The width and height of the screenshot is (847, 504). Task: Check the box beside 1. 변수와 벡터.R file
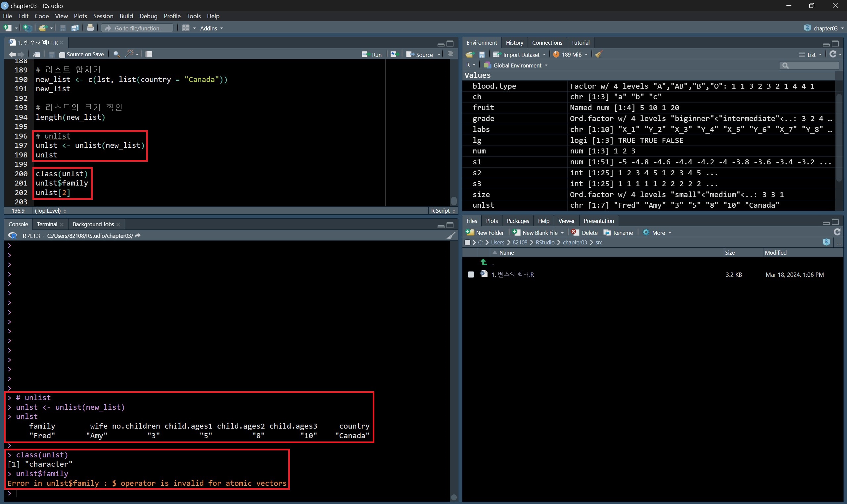pyautogui.click(x=471, y=274)
